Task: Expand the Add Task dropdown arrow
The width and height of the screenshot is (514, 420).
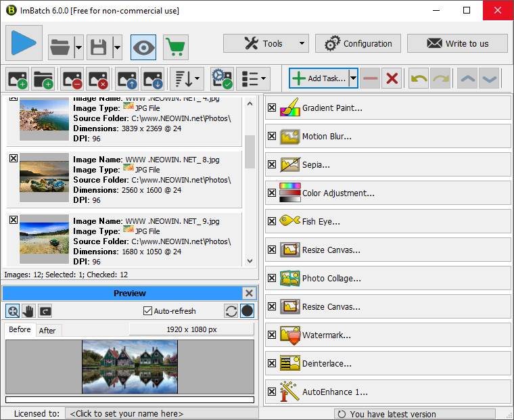Action: point(353,78)
